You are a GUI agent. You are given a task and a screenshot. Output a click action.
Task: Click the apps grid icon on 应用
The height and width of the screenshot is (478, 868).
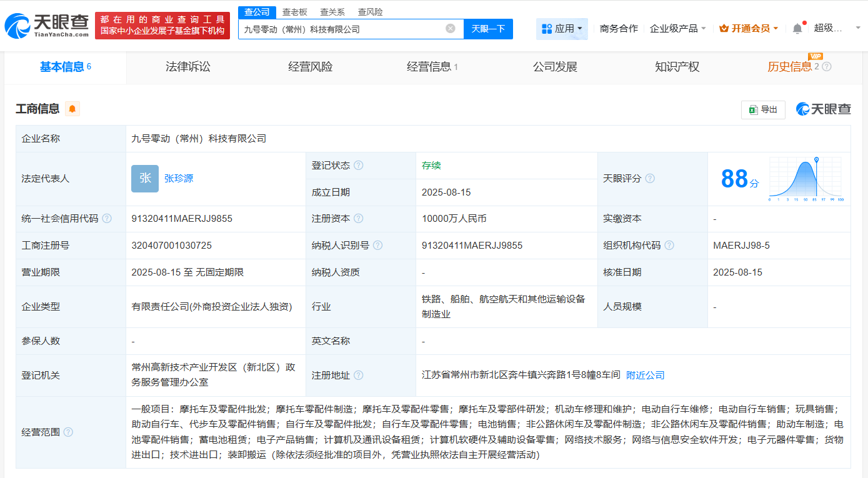click(547, 29)
